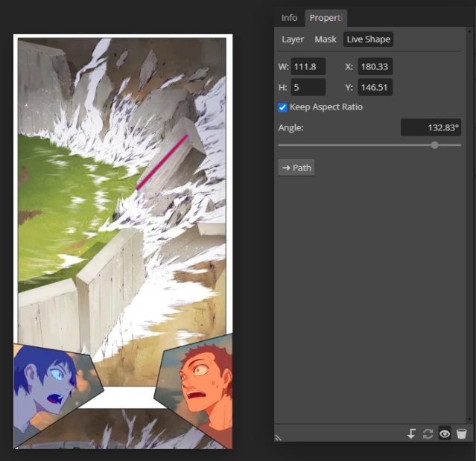The width and height of the screenshot is (476, 461).
Task: Open the Mask properties section
Action: [326, 39]
